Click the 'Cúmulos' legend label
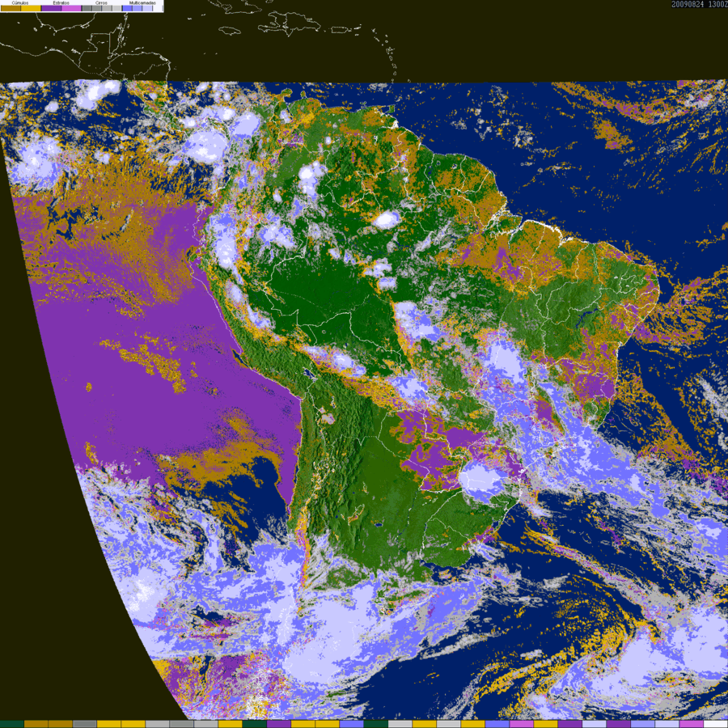Image resolution: width=728 pixels, height=728 pixels. tap(20, 2)
